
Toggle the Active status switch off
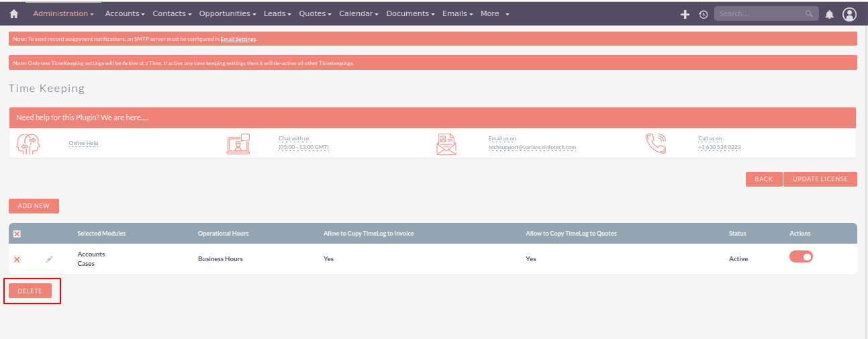click(x=801, y=256)
